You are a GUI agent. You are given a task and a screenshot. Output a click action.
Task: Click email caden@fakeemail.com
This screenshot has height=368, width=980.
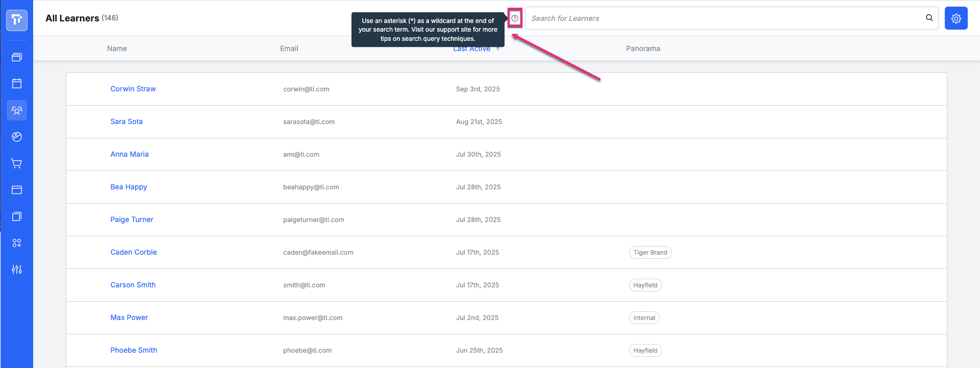(318, 252)
